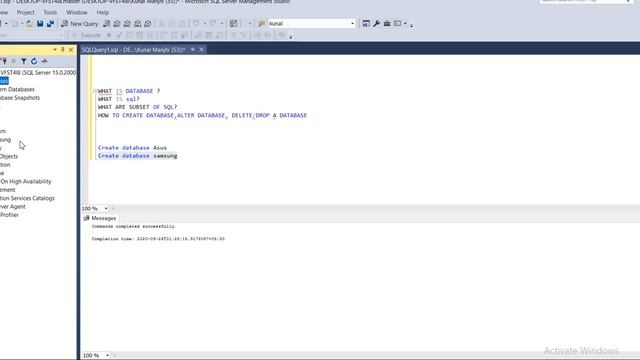Click Object Explorer refresh icon
The height and width of the screenshot is (360, 640).
[34, 61]
